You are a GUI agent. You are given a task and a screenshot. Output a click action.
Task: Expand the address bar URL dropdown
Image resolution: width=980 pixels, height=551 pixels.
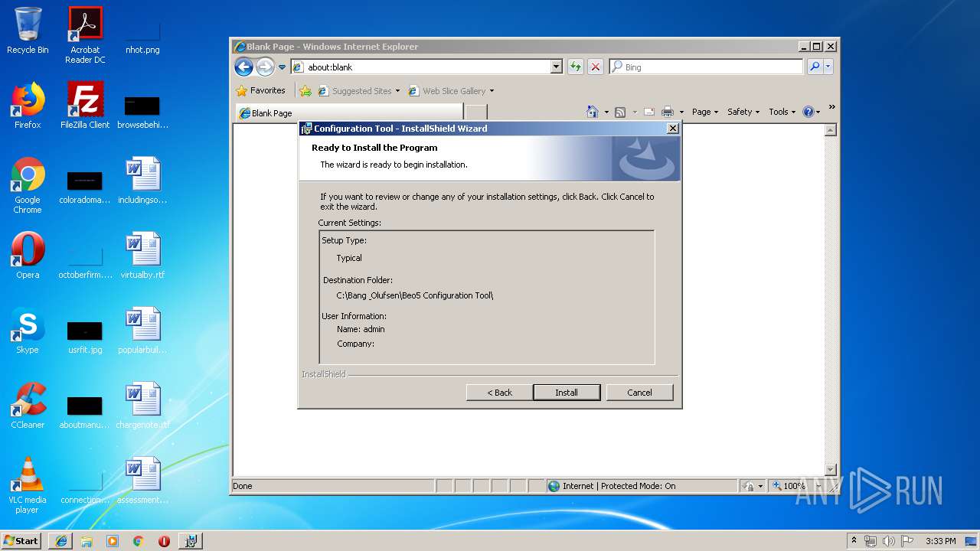pyautogui.click(x=557, y=67)
